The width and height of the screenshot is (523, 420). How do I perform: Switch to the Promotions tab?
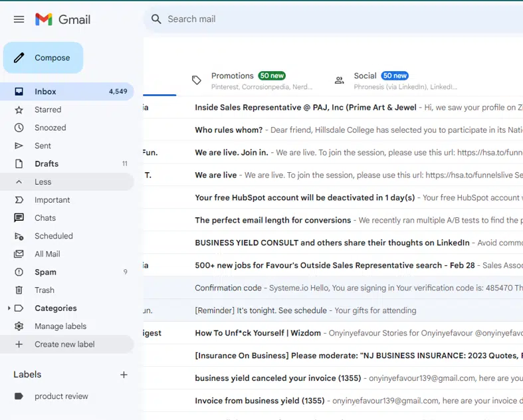coord(233,76)
